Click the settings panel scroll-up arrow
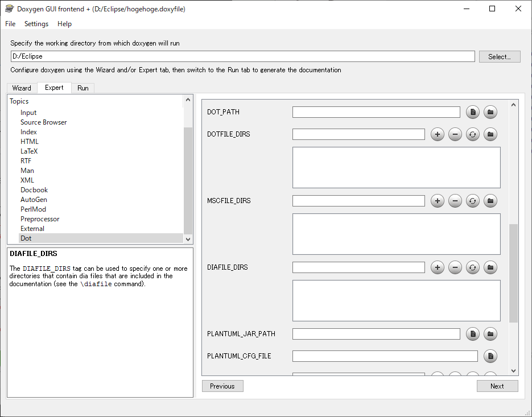Screen dimensions: 532x417 click(x=513, y=105)
